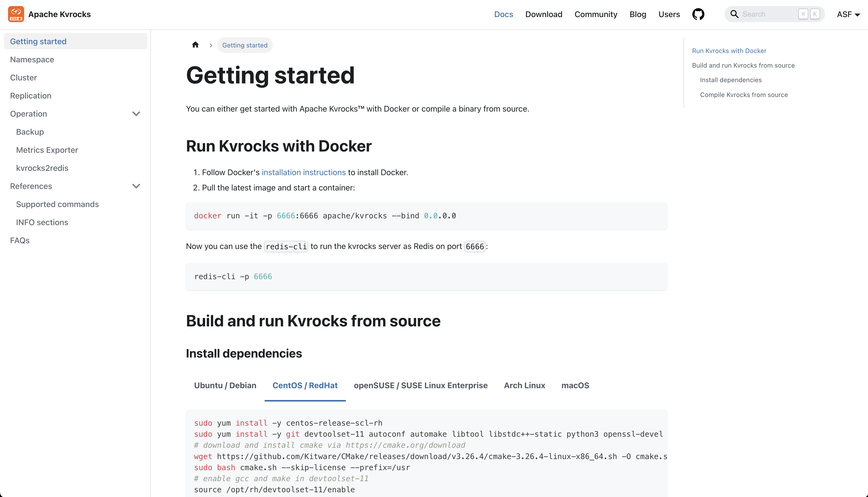
Task: Click the References section expand arrow
Action: (136, 186)
